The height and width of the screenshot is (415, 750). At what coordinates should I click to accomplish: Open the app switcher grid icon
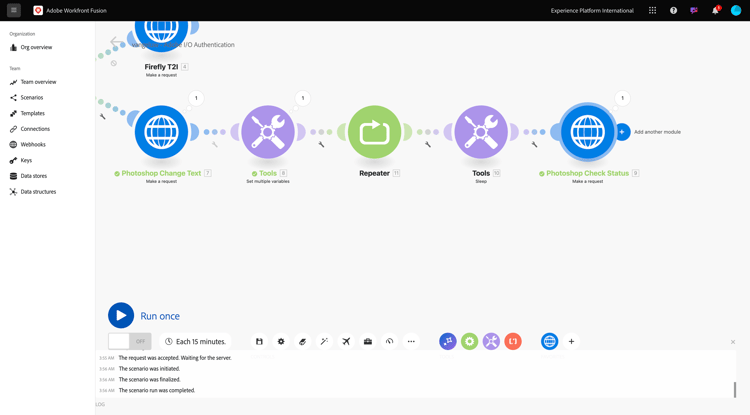(x=652, y=11)
